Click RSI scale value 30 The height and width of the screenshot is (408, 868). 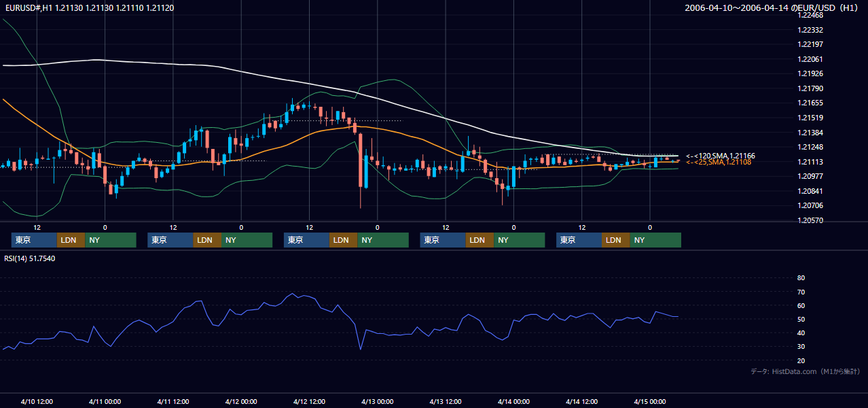(801, 347)
